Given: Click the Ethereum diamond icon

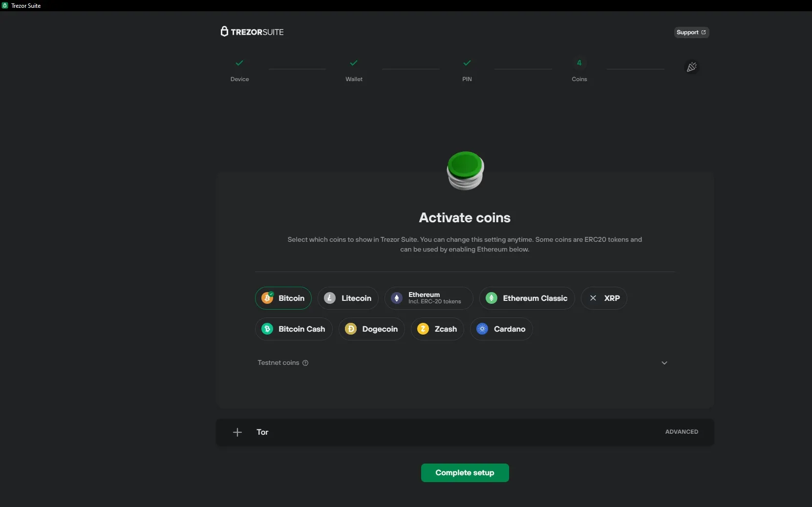Looking at the screenshot, I should (x=397, y=298).
